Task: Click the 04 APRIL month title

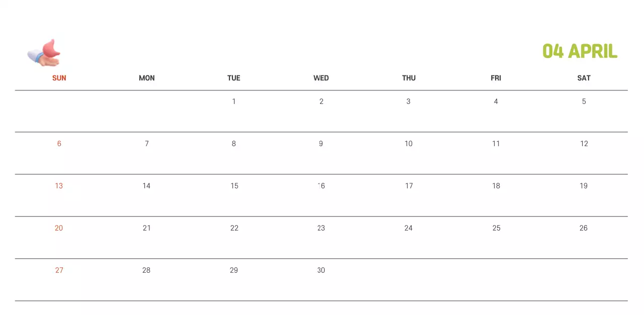Action: click(x=580, y=51)
